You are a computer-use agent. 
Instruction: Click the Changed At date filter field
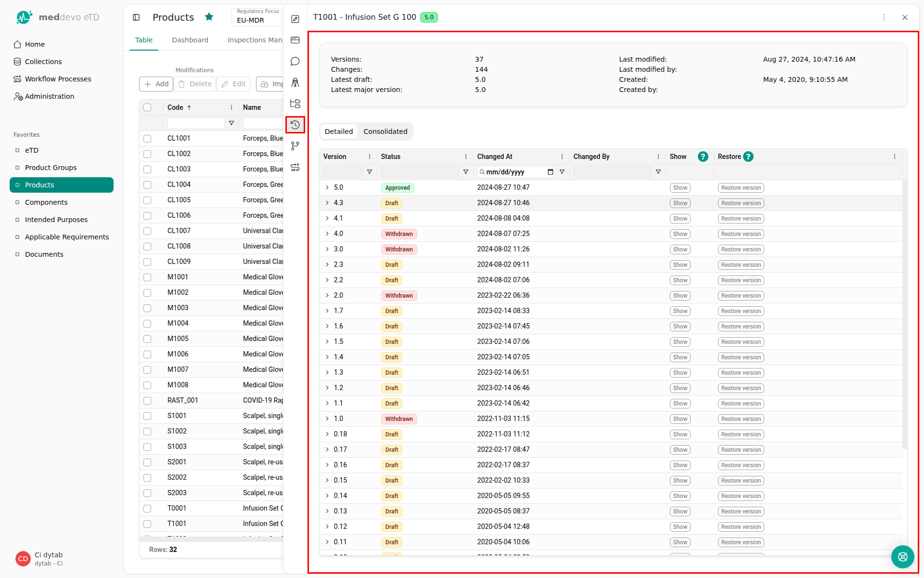tap(516, 172)
